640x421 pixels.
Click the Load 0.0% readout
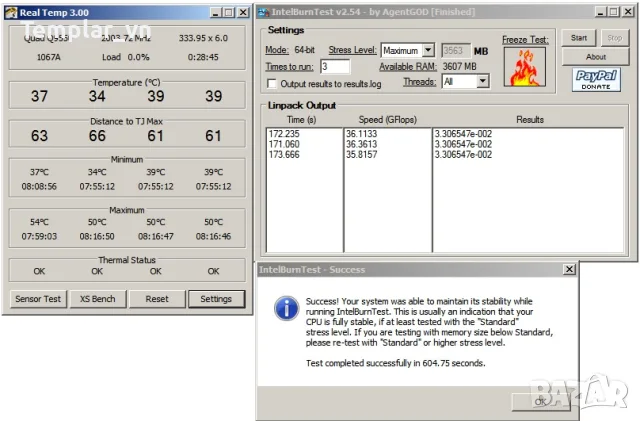click(x=126, y=57)
